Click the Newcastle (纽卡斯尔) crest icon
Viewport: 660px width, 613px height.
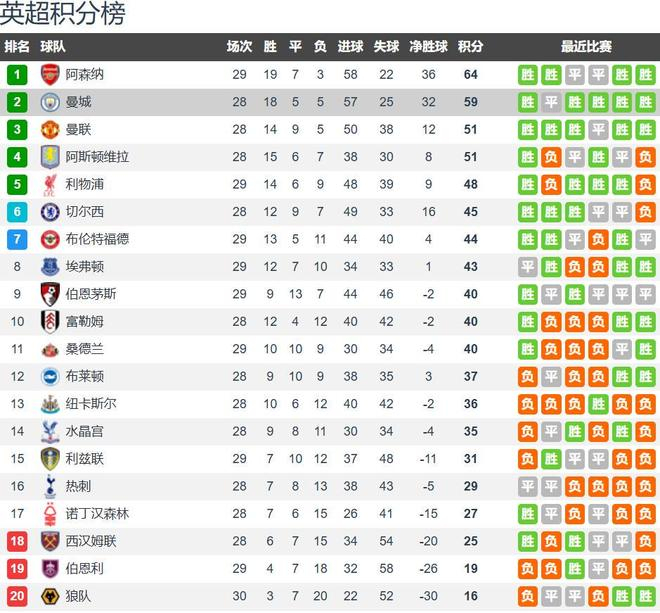click(50, 404)
